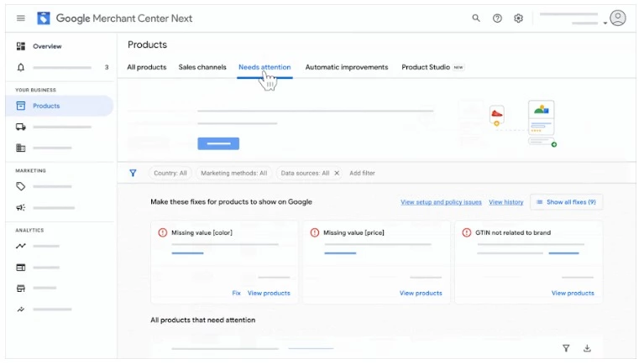Screen dimensions: 644x364
Task: Click the promotions tag sidebar icon
Action: pyautogui.click(x=20, y=187)
